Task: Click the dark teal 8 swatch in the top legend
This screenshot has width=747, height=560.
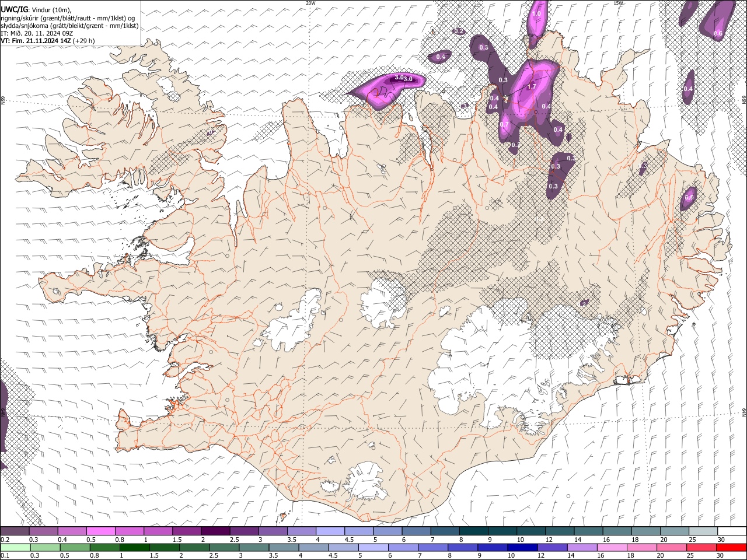Action: click(x=473, y=531)
